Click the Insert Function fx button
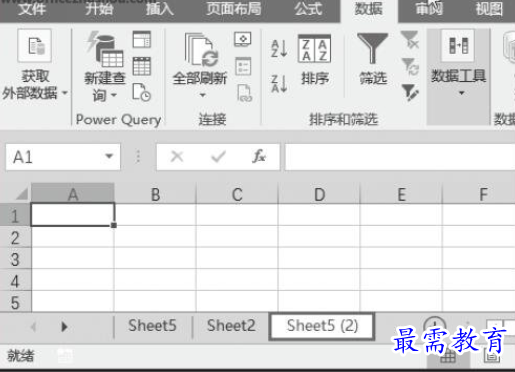515x372 pixels. point(259,156)
